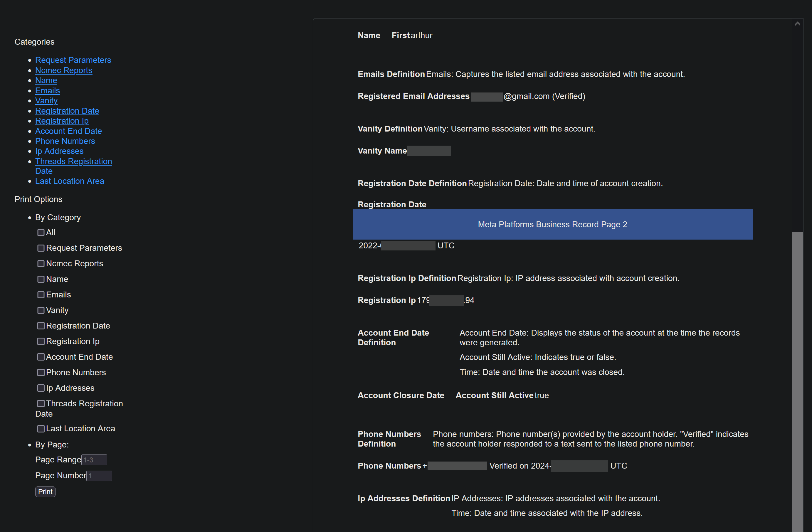Open the Registration Ip category link
The image size is (812, 532).
62,121
